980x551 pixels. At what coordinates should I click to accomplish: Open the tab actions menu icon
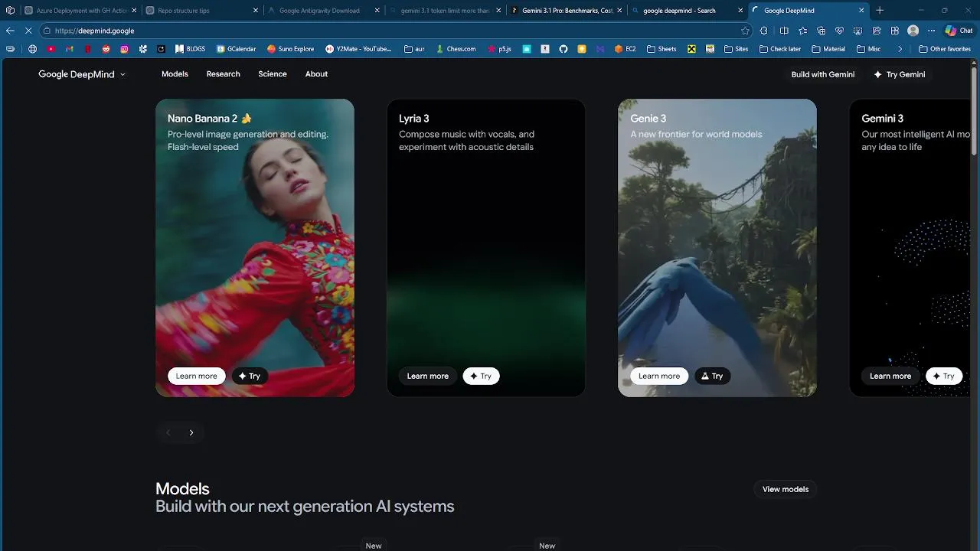pos(10,11)
